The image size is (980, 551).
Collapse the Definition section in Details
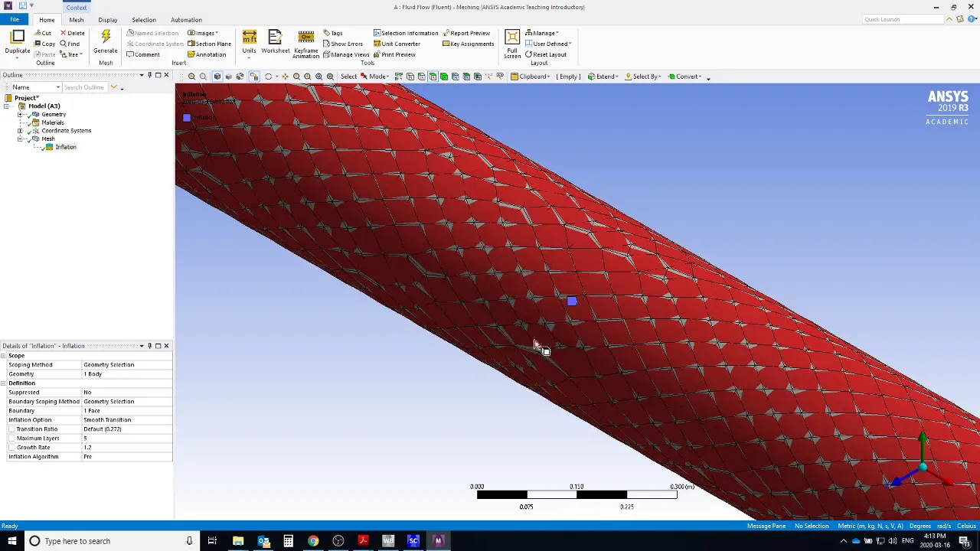(4, 383)
